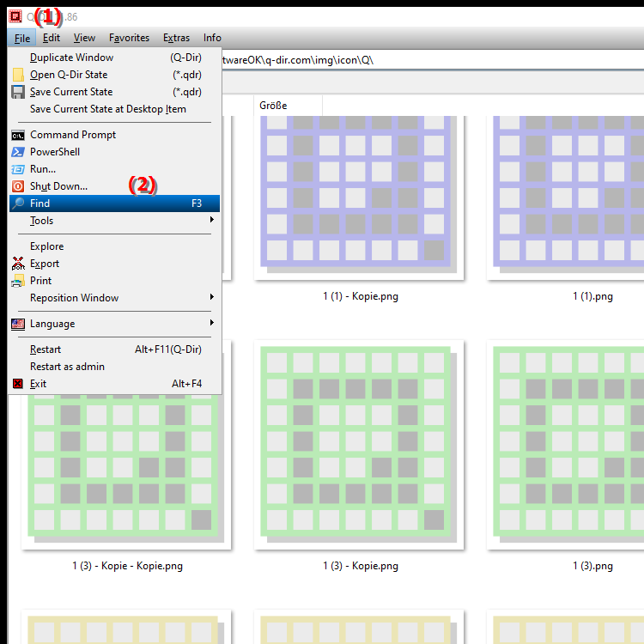Open the Reposition Window entry
This screenshot has width=644, height=644.
[x=114, y=298]
